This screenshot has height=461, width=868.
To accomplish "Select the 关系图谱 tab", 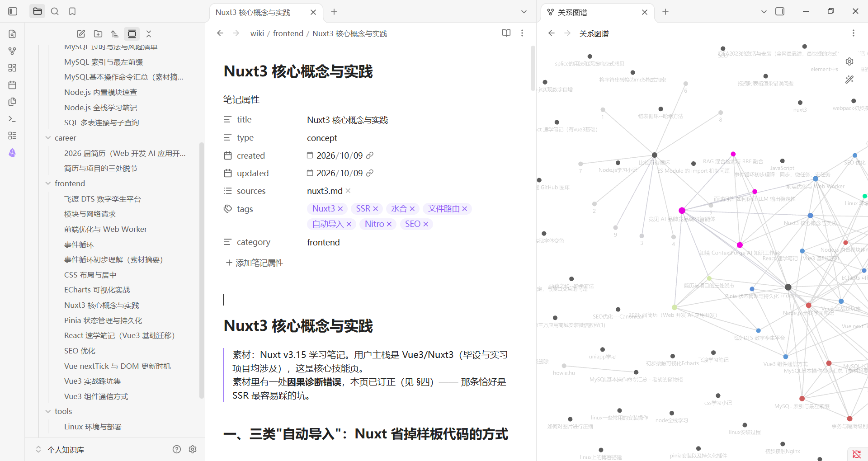I will (598, 12).
